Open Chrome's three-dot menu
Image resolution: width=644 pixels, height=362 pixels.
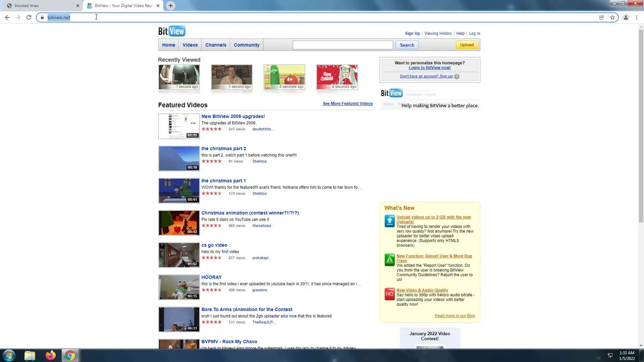coord(637,17)
